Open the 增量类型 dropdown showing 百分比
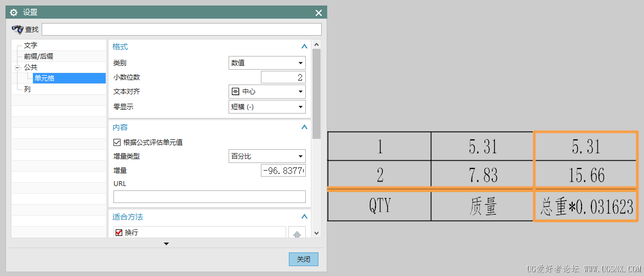The width and height of the screenshot is (644, 276). tap(267, 156)
